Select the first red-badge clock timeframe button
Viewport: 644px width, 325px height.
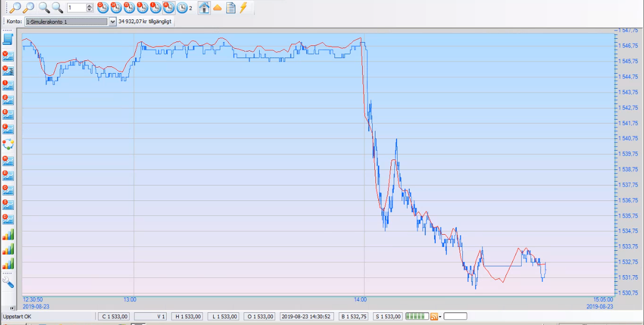tap(102, 8)
